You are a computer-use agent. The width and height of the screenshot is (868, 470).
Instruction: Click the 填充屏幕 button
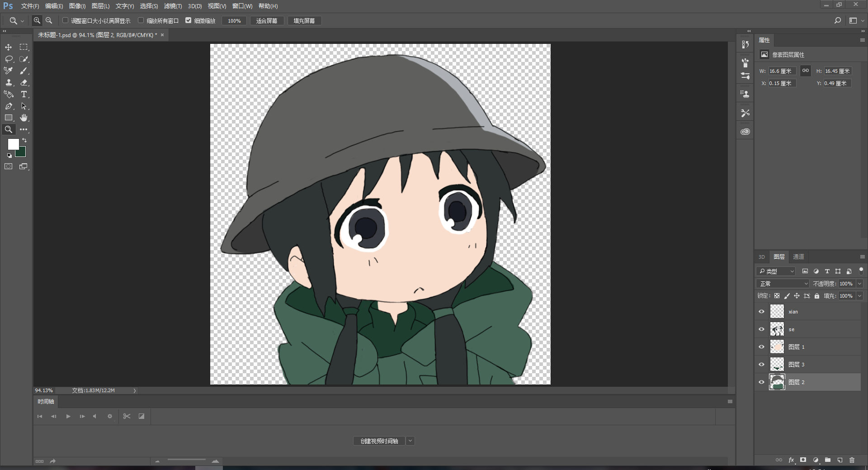(x=304, y=21)
